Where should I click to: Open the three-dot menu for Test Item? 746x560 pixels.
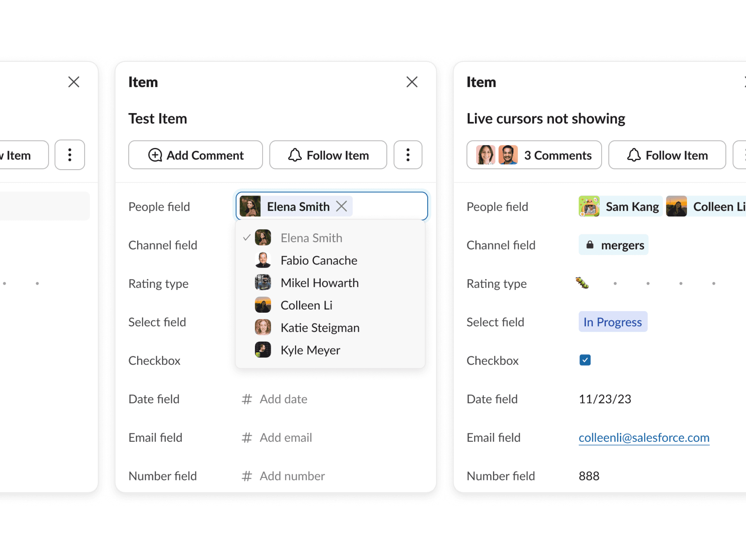click(x=407, y=155)
